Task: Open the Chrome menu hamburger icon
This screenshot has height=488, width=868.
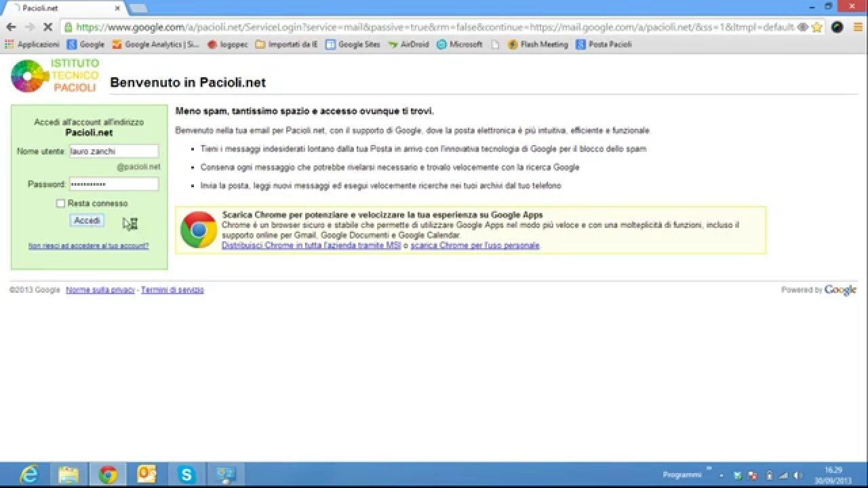Action: coord(857,27)
